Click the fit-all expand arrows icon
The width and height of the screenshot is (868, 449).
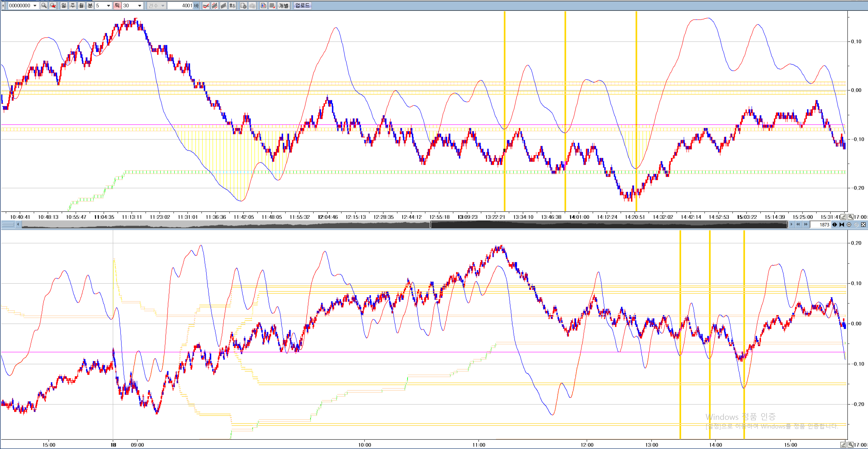click(863, 225)
